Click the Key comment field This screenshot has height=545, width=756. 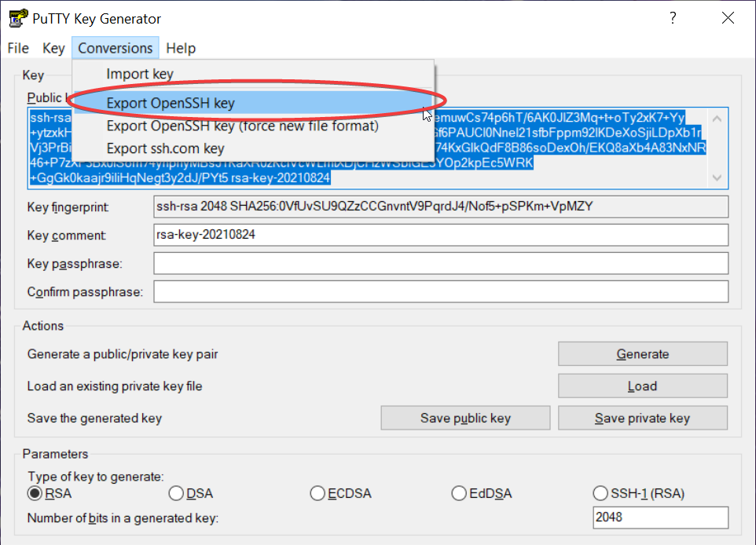coord(441,235)
